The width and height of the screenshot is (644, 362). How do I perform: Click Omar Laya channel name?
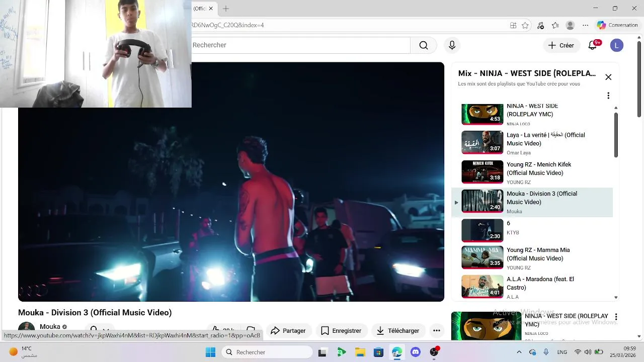[519, 153]
